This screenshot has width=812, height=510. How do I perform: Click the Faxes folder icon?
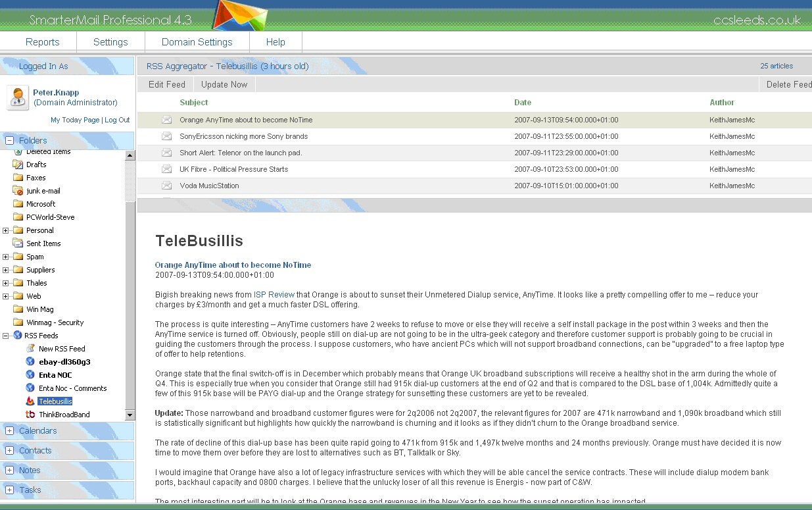coord(18,178)
